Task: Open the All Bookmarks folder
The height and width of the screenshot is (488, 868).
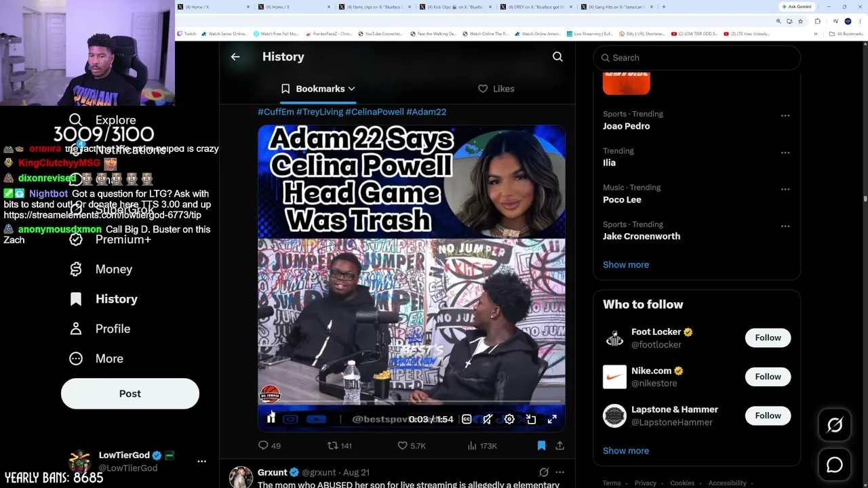Action: click(x=846, y=34)
